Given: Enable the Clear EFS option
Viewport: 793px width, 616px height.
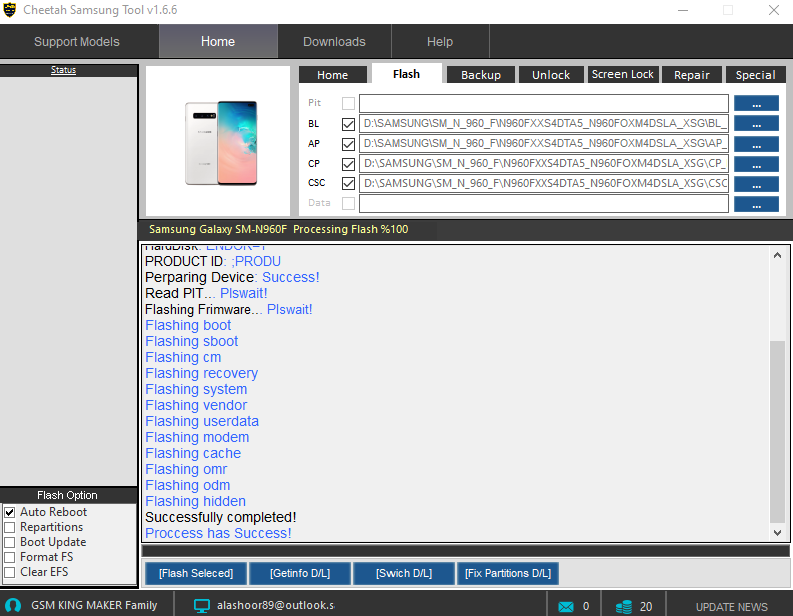Looking at the screenshot, I should tap(10, 572).
